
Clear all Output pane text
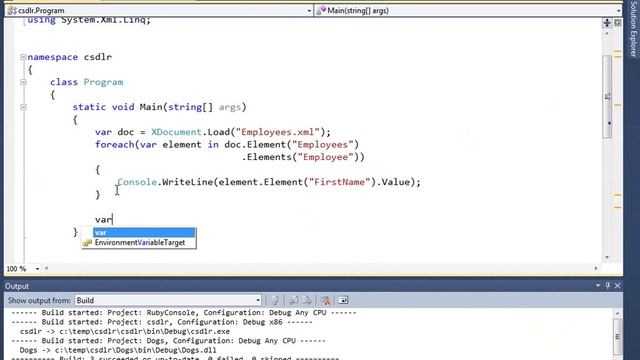tap(326, 300)
